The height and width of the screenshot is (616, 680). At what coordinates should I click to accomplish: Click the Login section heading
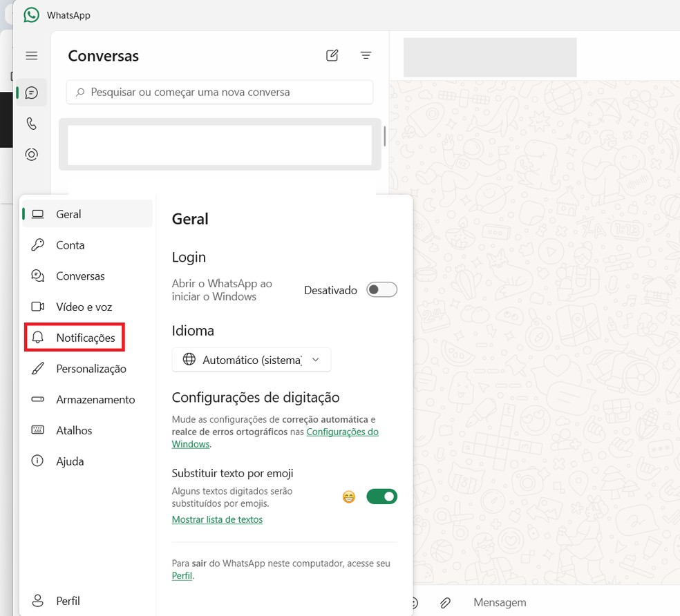coord(189,257)
